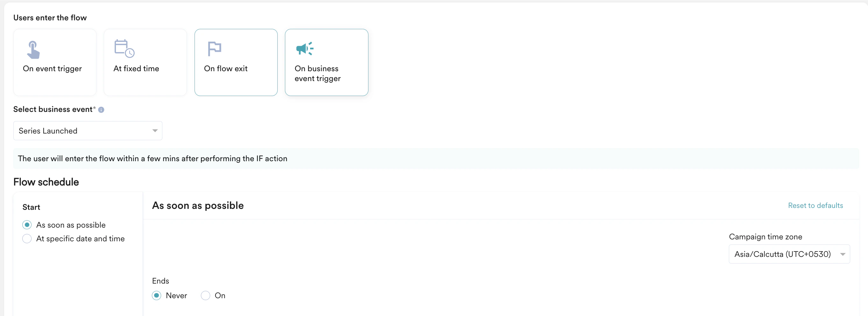Click the Reset to defaults link
Screen dimensions: 868x316
(815, 206)
